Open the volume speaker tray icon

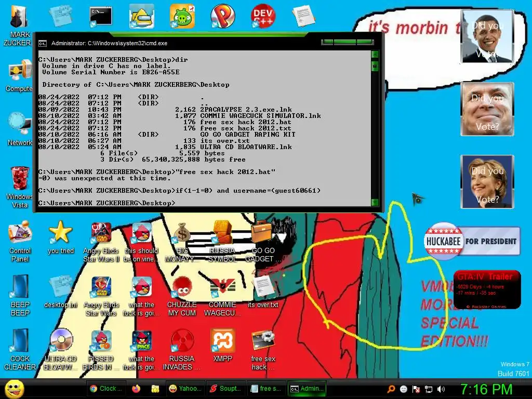tap(441, 389)
